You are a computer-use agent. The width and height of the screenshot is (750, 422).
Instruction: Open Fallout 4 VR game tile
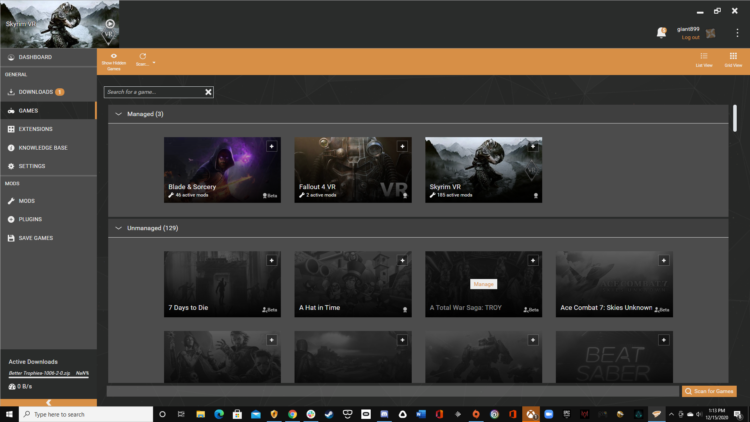[x=353, y=170]
